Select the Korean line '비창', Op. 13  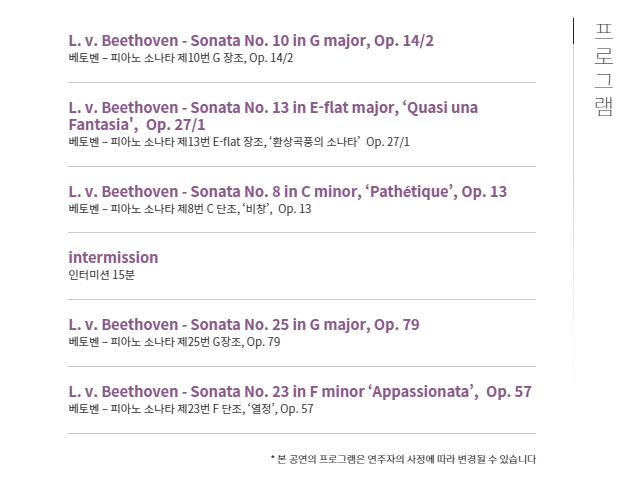(x=190, y=209)
